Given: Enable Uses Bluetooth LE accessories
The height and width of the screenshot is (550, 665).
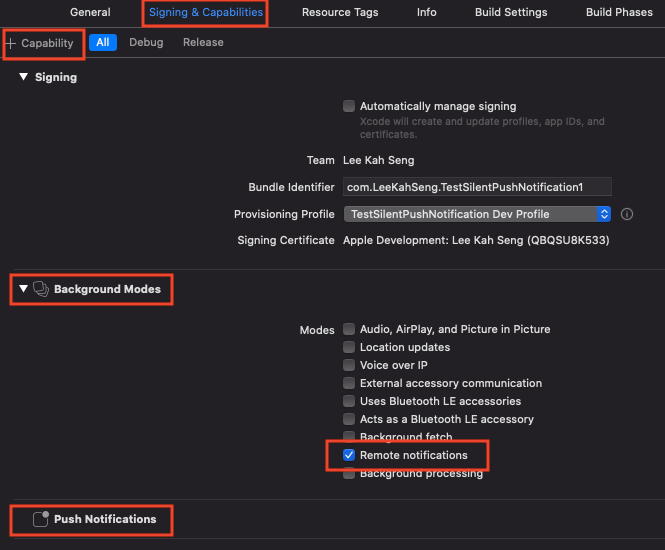Looking at the screenshot, I should tap(349, 401).
